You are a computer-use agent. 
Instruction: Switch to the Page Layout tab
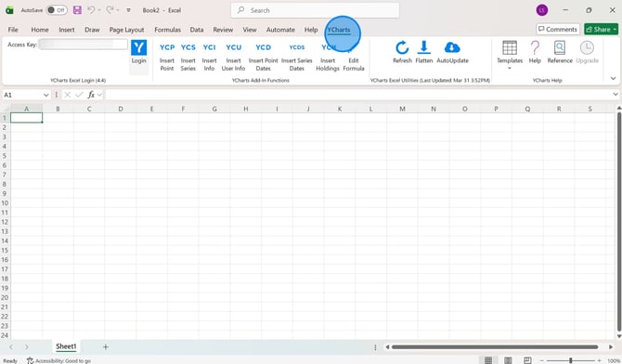pyautogui.click(x=126, y=30)
